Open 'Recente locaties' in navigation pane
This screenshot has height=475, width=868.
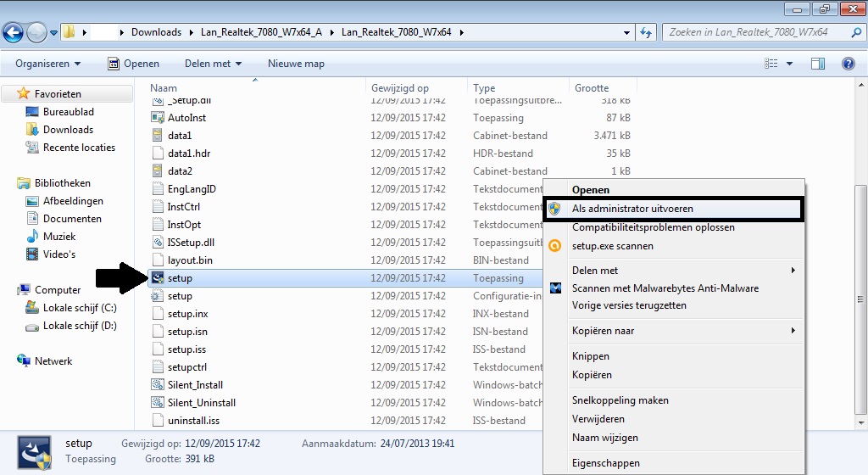point(79,148)
